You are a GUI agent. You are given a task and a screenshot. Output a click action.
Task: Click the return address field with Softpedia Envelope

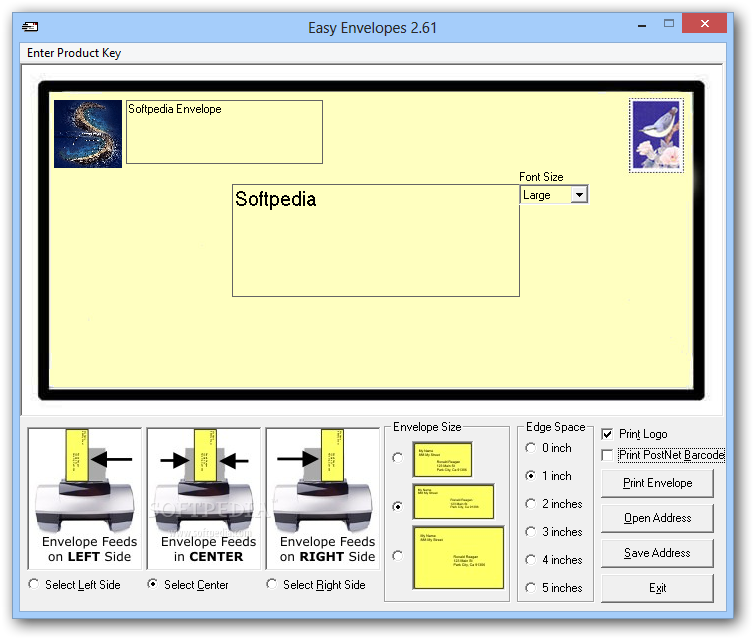tap(224, 132)
